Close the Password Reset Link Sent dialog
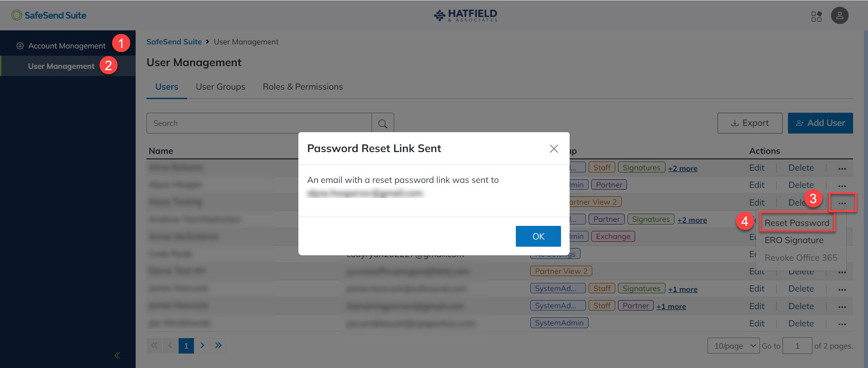The height and width of the screenshot is (368, 868). 554,148
